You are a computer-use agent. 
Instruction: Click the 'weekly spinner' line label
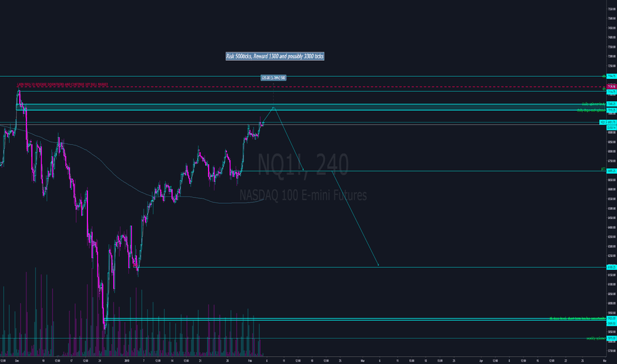(596, 338)
